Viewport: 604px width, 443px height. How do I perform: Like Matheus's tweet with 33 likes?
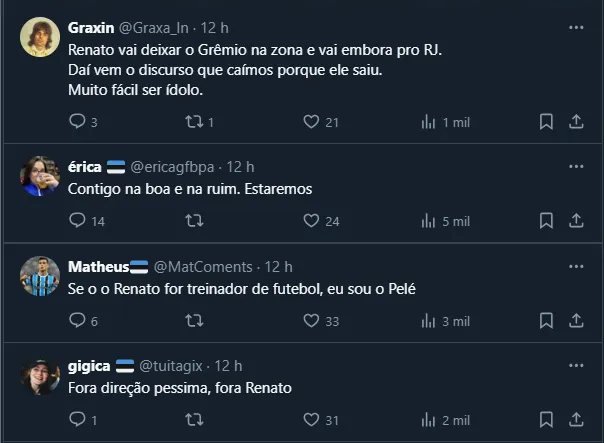pyautogui.click(x=311, y=321)
